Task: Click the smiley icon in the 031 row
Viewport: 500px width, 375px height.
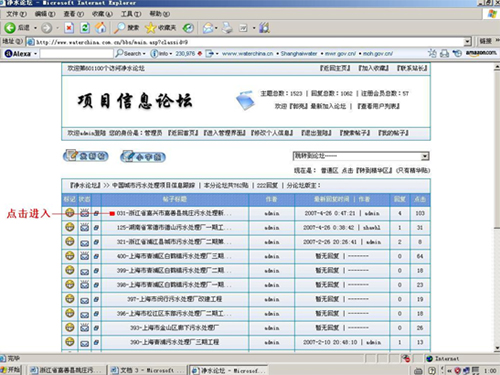Action: click(70, 212)
